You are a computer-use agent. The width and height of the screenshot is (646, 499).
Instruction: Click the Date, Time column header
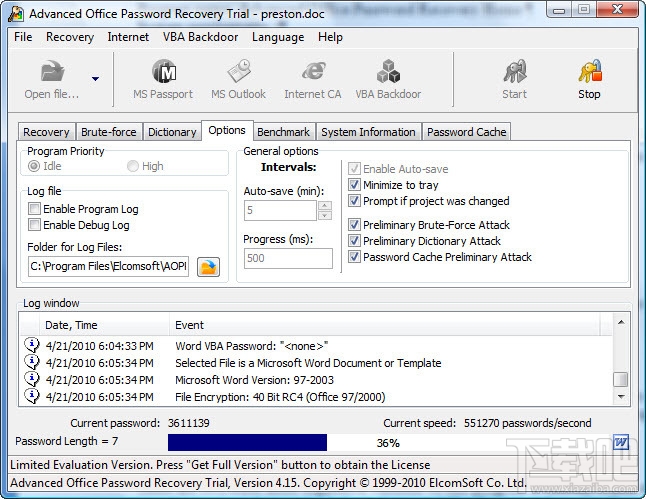[104, 325]
